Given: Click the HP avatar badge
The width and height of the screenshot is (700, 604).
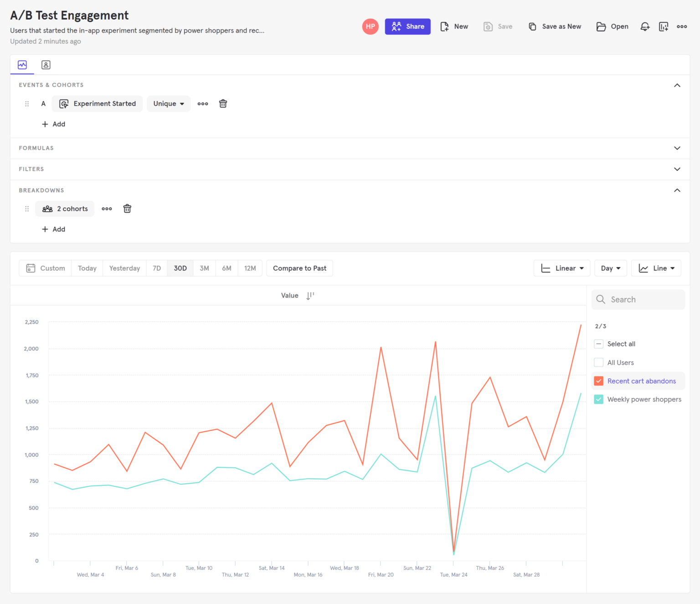Looking at the screenshot, I should (370, 26).
